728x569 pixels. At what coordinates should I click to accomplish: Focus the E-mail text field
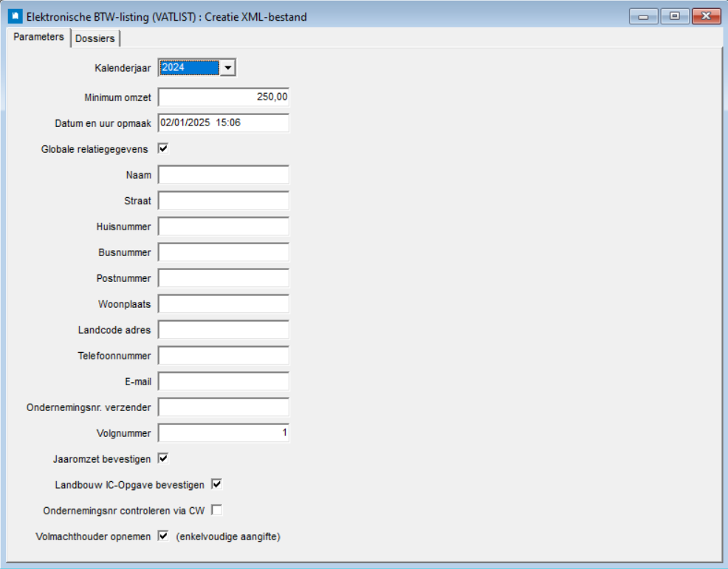224,382
